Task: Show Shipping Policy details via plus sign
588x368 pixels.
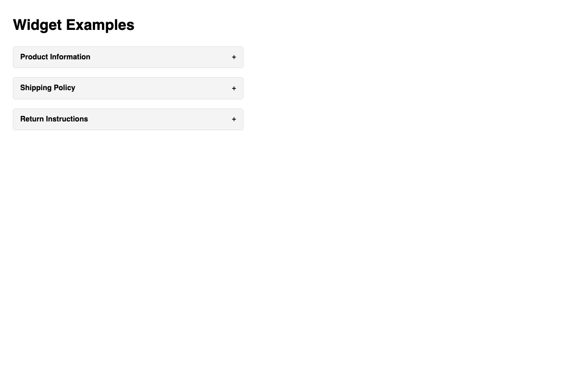Action: click(x=234, y=88)
